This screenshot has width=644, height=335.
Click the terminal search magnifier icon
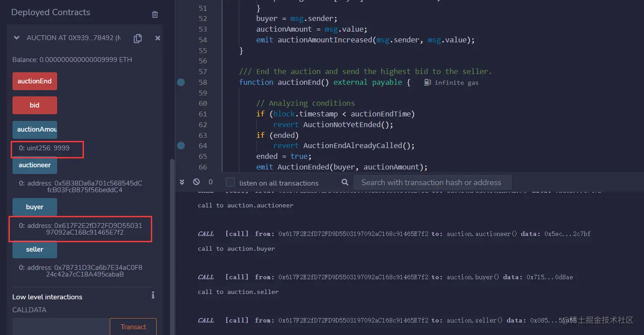(345, 182)
